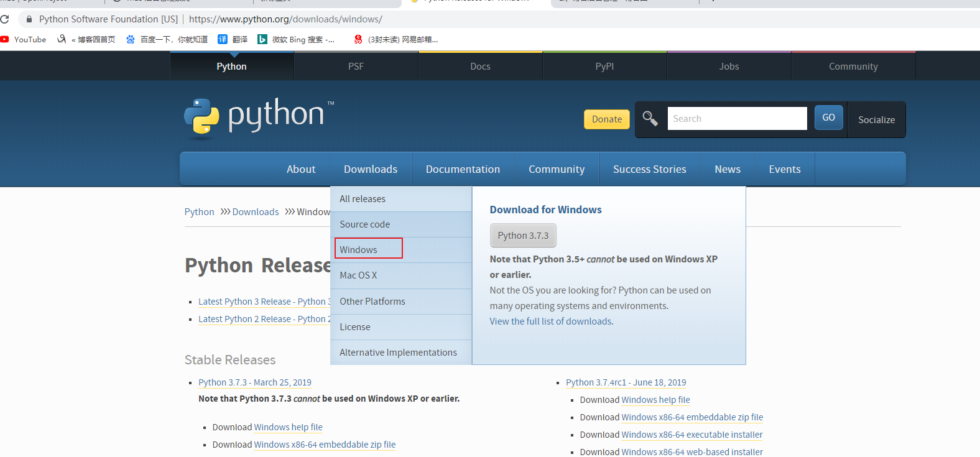Open the Downloads navigation menu
Screen dimensions: 980x457
(371, 169)
